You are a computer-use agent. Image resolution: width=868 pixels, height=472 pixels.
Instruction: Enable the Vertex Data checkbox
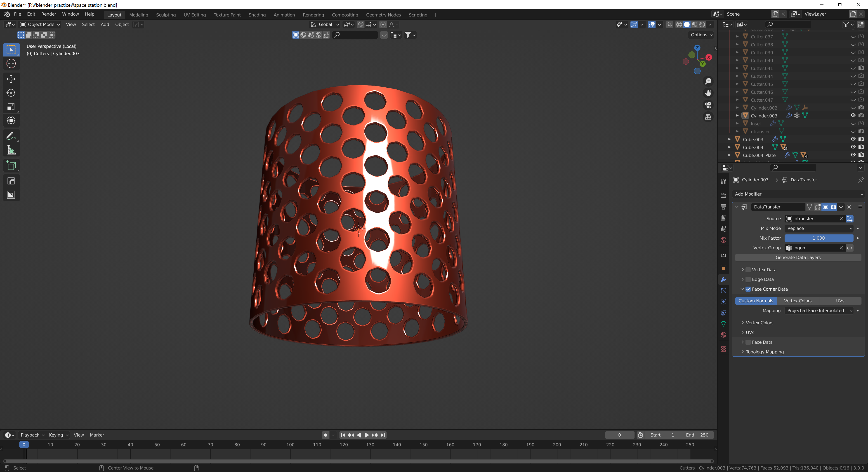pos(748,270)
